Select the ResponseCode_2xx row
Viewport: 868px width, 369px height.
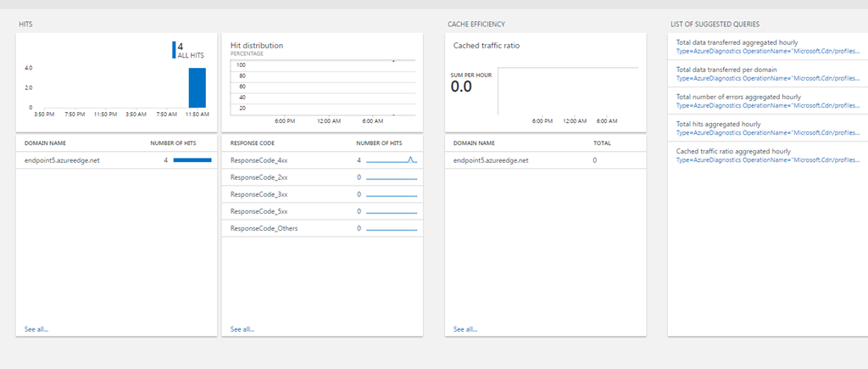[259, 177]
